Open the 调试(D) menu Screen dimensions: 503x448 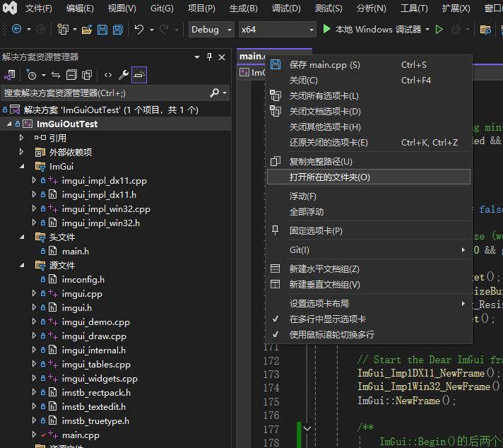(x=286, y=8)
